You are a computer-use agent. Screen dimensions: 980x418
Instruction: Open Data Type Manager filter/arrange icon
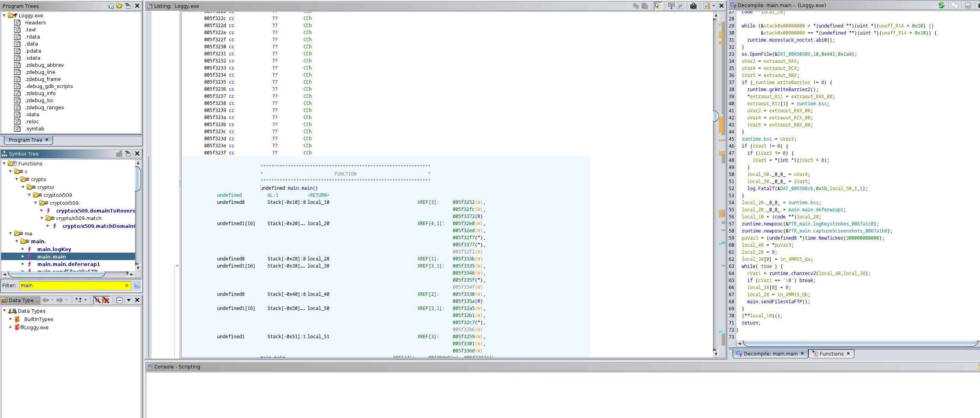(79, 300)
